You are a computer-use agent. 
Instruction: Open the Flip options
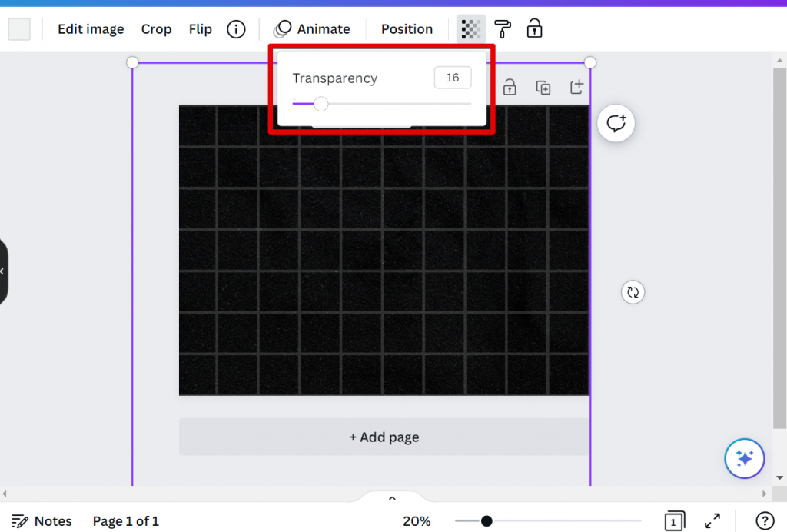[x=200, y=28]
